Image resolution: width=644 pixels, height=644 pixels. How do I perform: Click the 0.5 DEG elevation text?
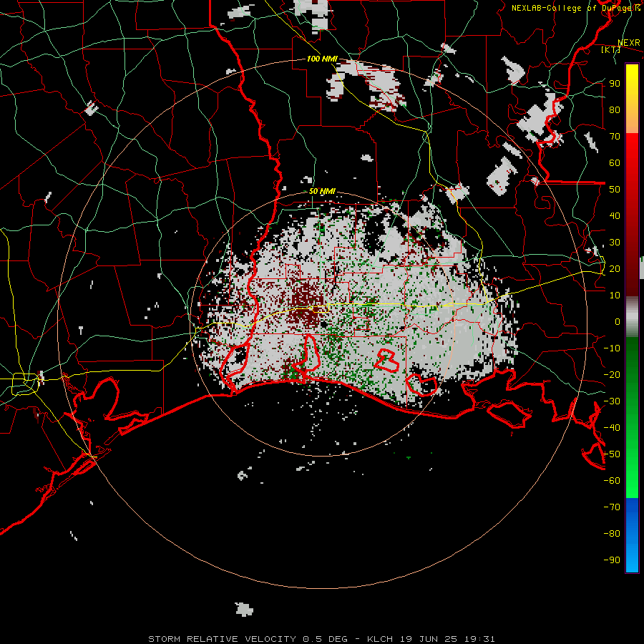click(326, 639)
